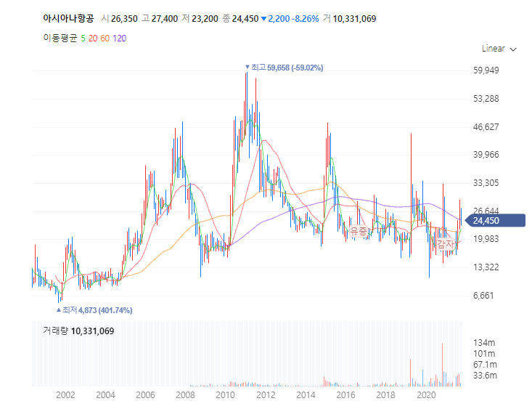This screenshot has width=532, height=417.
Task: Click the 2006 year axis label
Action: pyautogui.click(x=146, y=395)
